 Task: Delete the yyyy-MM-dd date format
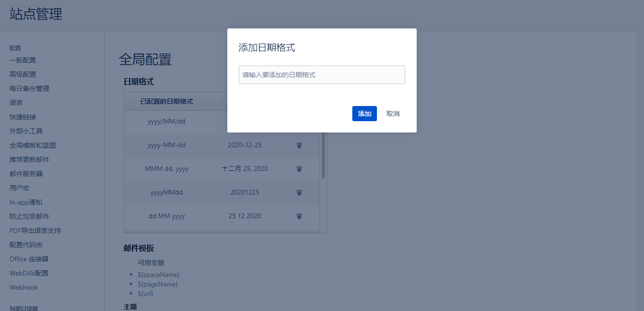(299, 145)
